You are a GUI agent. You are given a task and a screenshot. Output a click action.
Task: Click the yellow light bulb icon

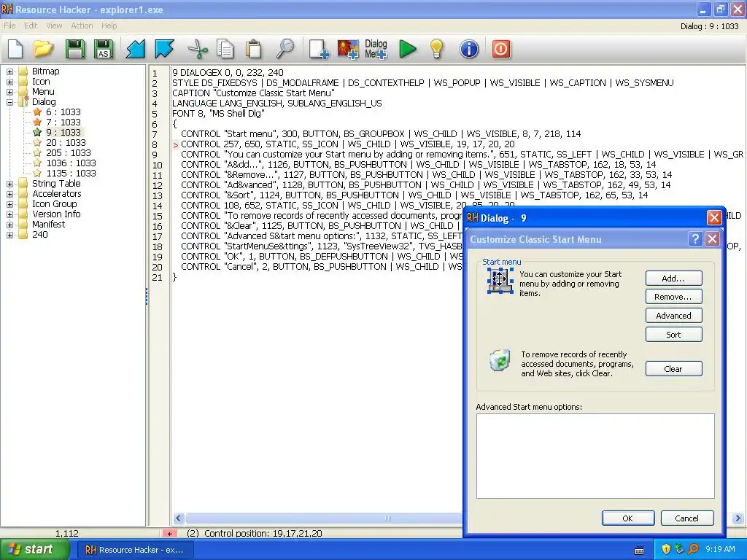pos(436,49)
